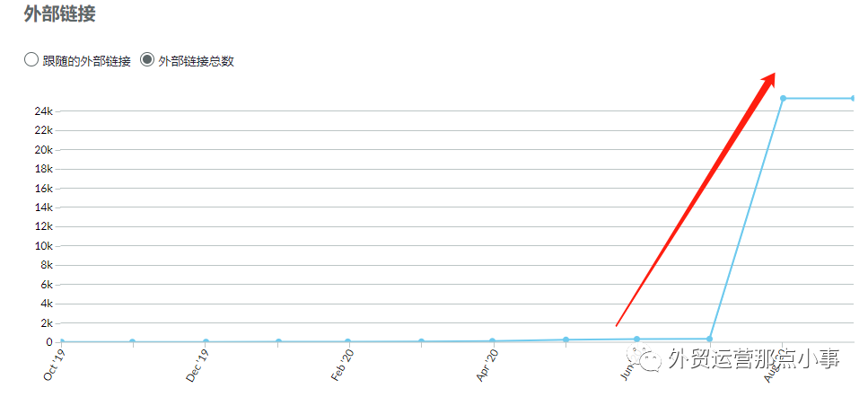The width and height of the screenshot is (868, 397).
Task: Click the Apr '20 data point
Action: tap(493, 340)
